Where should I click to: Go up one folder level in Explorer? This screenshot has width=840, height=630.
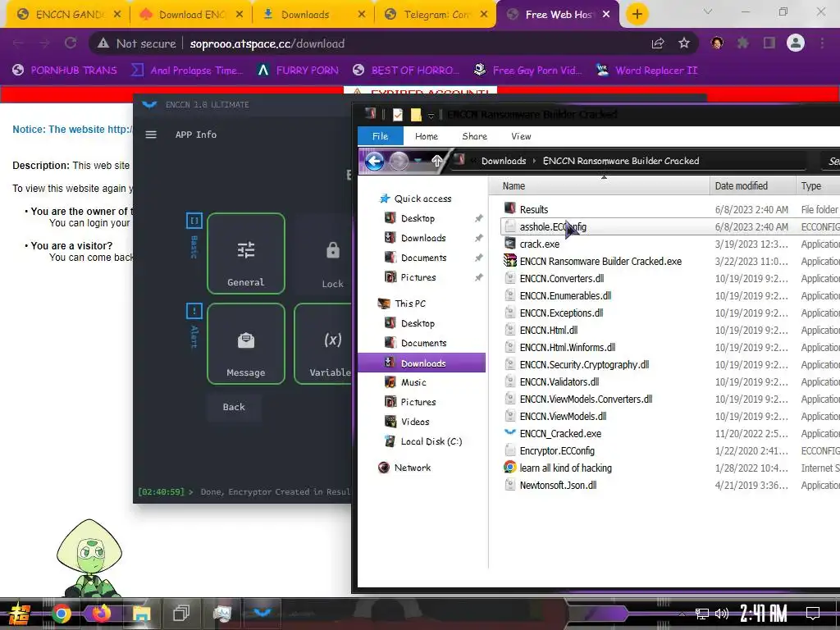[x=437, y=161]
